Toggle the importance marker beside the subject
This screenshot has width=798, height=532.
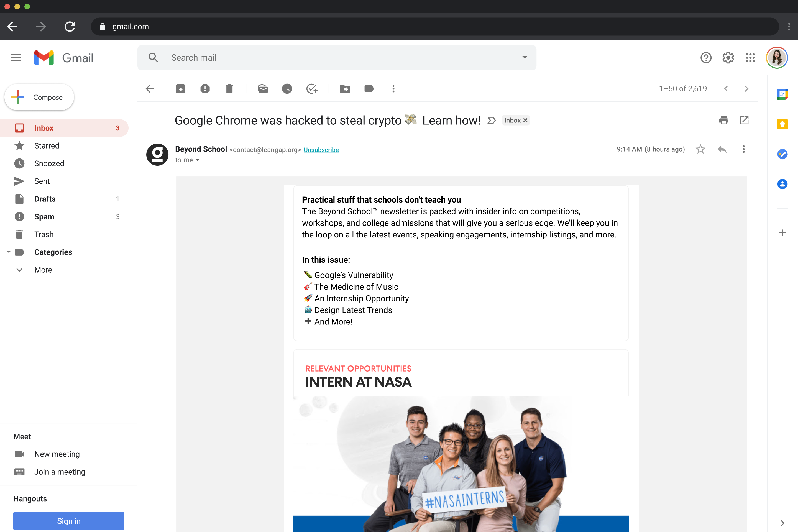492,121
